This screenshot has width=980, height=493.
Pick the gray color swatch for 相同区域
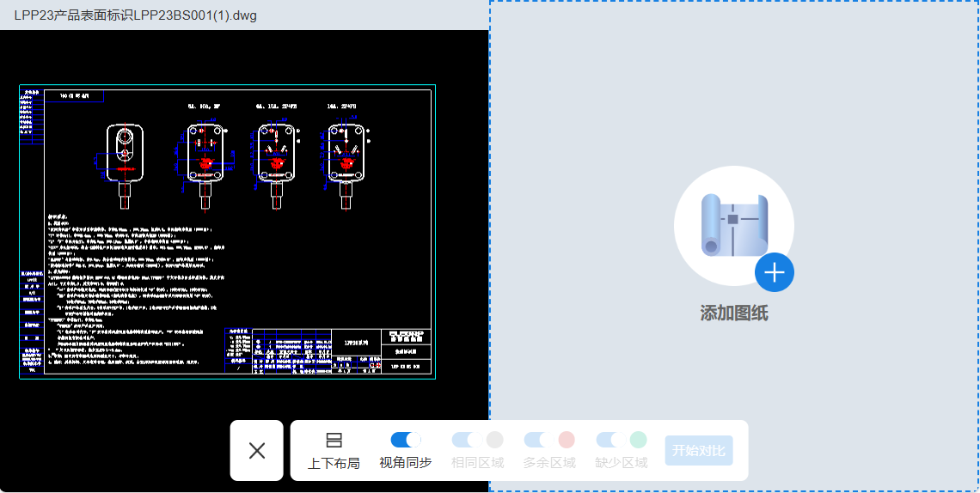[x=494, y=440]
